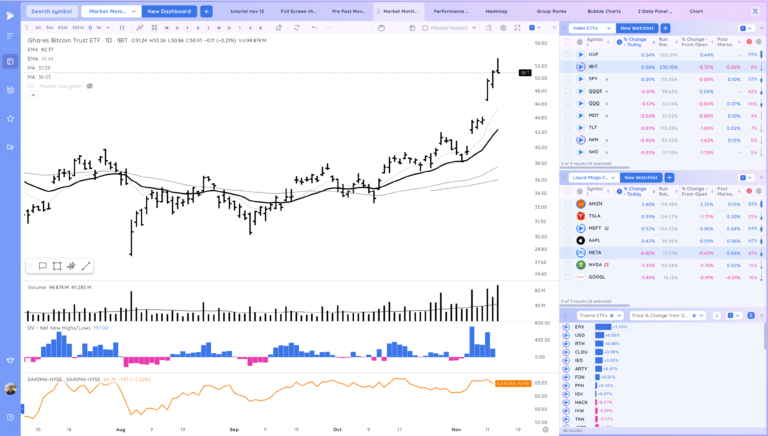Viewport: 768px width, 436px height.
Task: Click into the Search symbol field
Action: pos(49,11)
